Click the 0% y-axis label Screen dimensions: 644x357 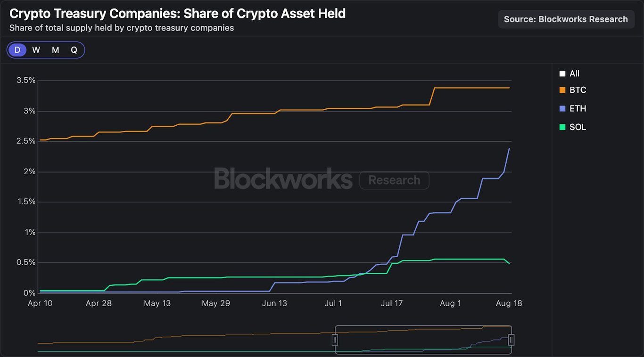coord(30,293)
